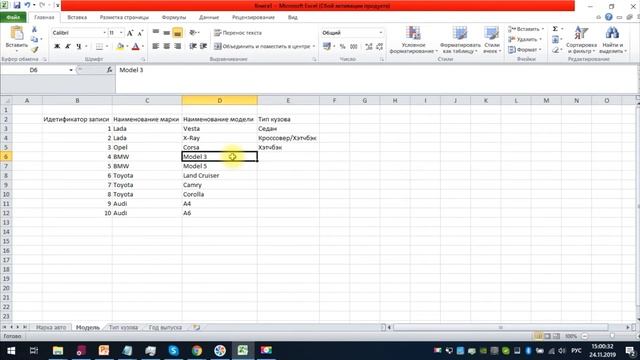Screen dimensions: 640x360
Task: Toggle right text alignment
Action: (178, 47)
